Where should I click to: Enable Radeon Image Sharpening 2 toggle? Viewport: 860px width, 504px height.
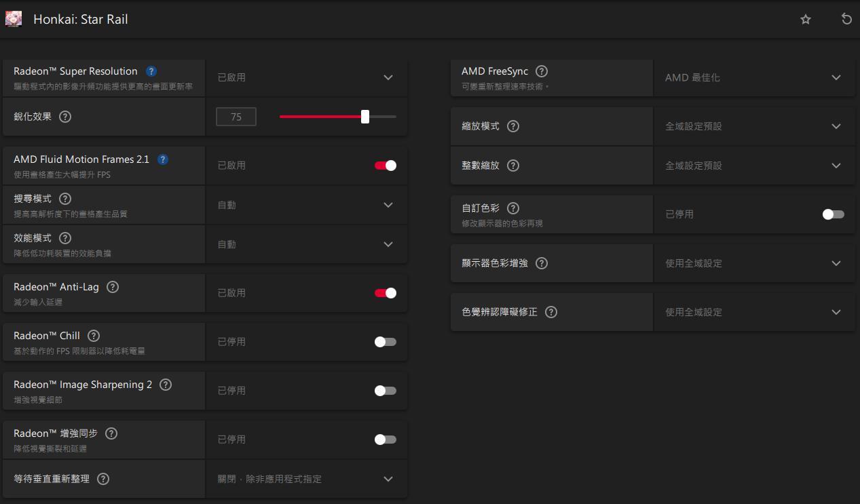coord(386,391)
